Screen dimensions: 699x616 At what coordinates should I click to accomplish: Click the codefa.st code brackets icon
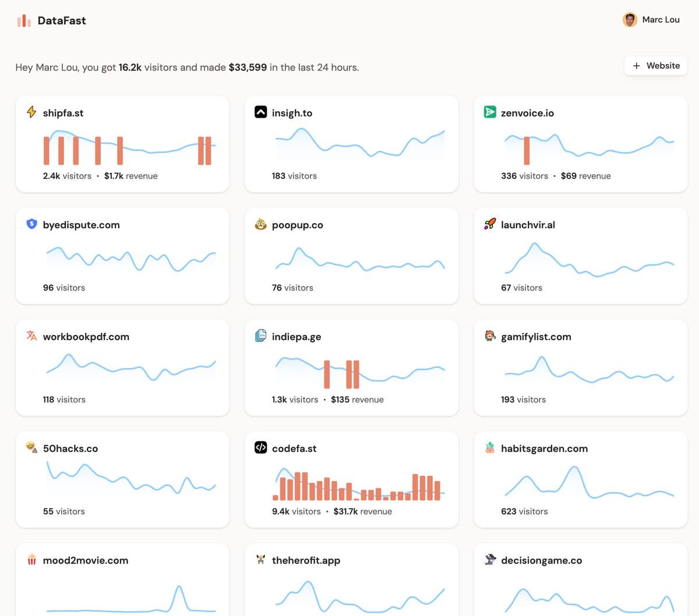261,447
